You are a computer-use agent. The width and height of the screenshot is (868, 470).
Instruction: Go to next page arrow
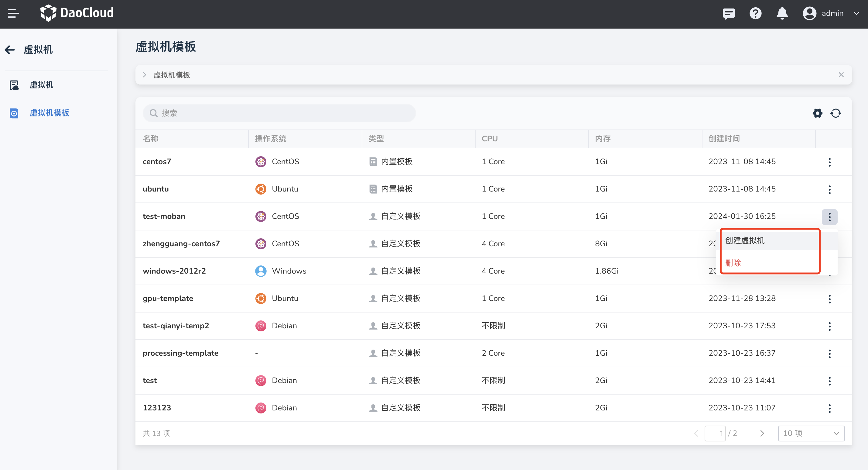point(762,434)
